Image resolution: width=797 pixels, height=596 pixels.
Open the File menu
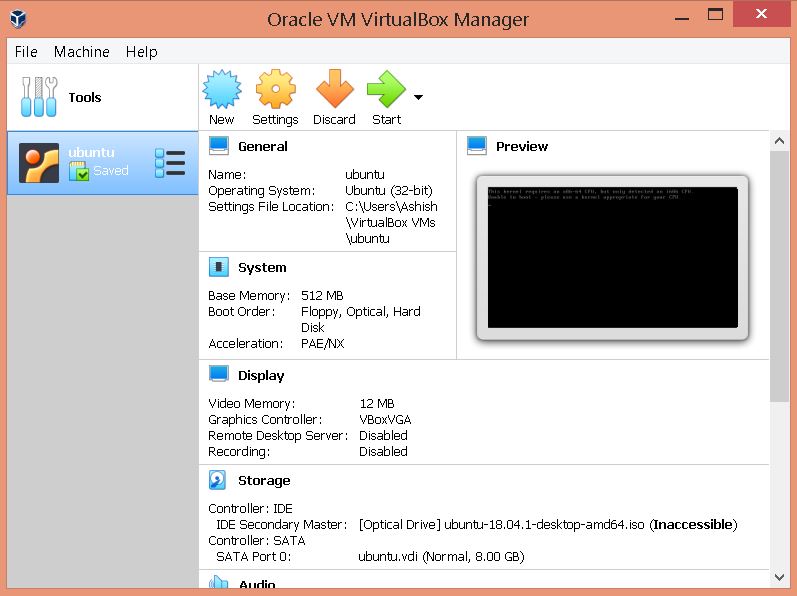pyautogui.click(x=26, y=52)
